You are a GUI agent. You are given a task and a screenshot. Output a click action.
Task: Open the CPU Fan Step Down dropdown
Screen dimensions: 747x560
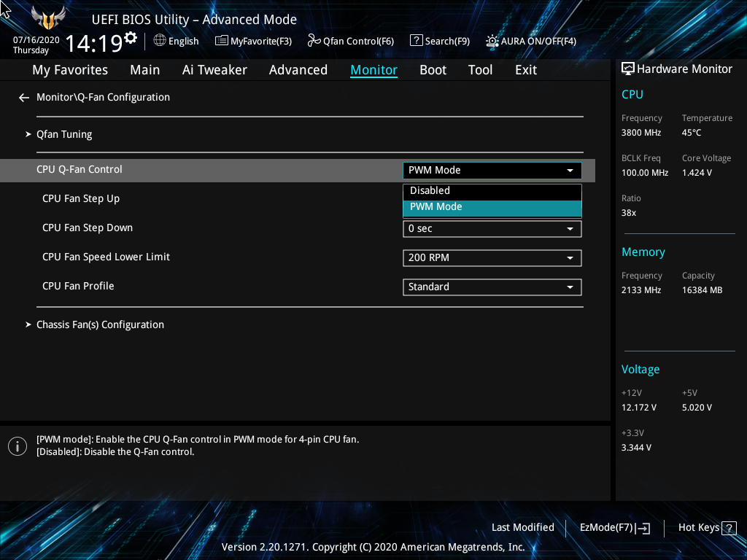point(492,228)
